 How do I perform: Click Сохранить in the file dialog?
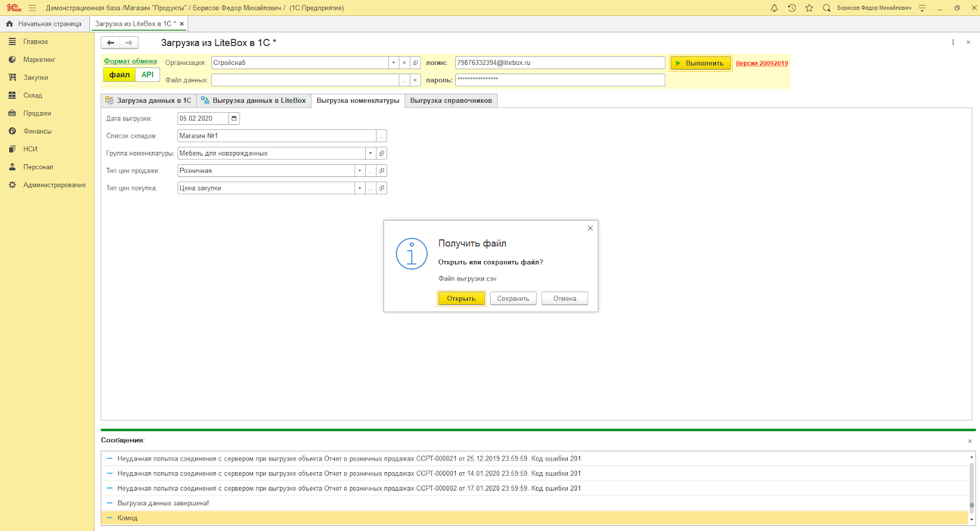(x=513, y=298)
